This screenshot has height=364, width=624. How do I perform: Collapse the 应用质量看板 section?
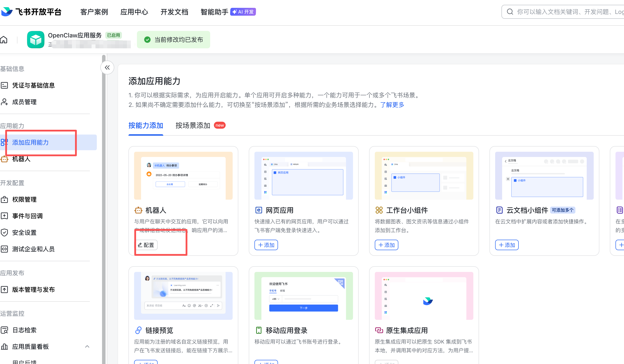click(87, 346)
